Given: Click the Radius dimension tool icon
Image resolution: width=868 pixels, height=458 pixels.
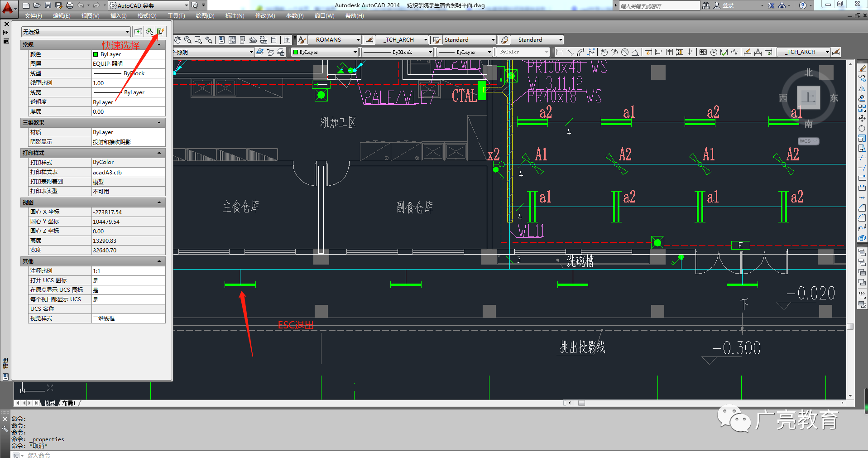Looking at the screenshot, I should [x=604, y=52].
